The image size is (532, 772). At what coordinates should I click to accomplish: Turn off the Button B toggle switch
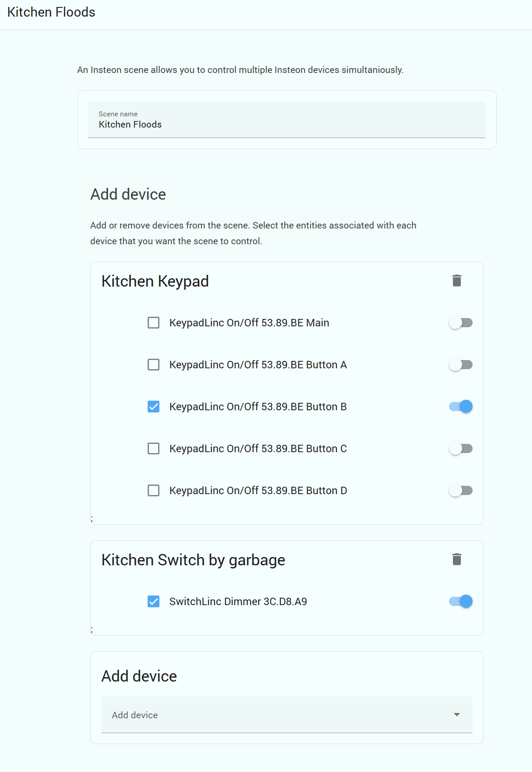461,407
